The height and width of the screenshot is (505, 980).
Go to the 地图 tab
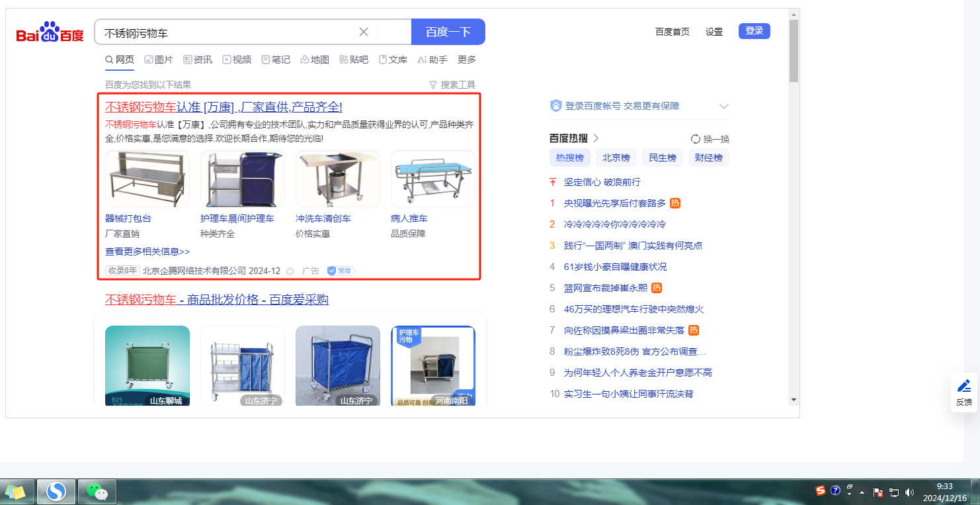point(315,60)
